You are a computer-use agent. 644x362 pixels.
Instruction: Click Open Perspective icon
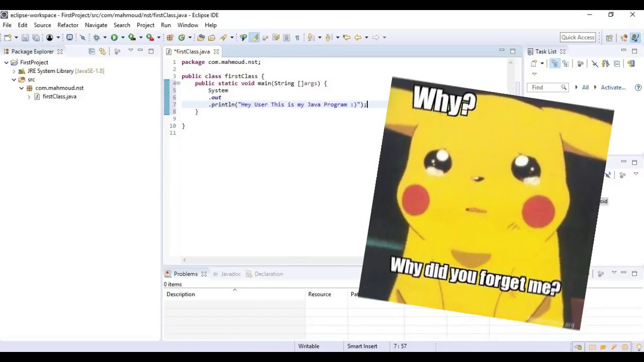point(609,37)
